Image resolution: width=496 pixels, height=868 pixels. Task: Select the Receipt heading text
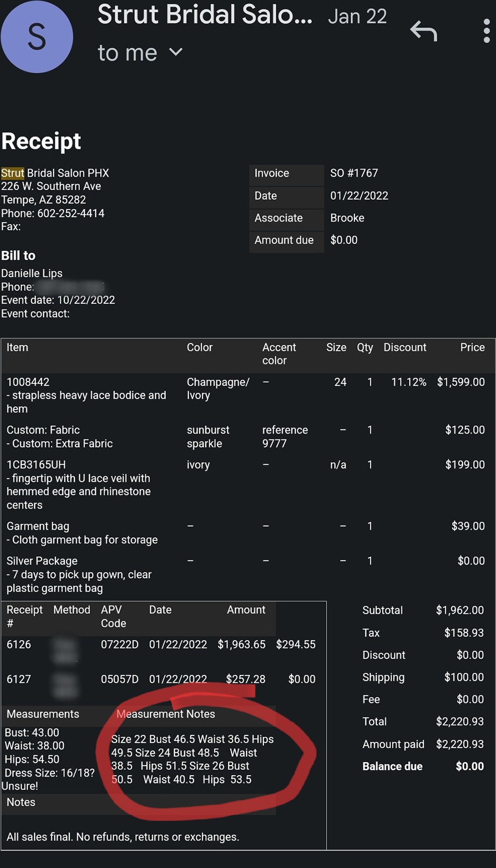coord(41,141)
